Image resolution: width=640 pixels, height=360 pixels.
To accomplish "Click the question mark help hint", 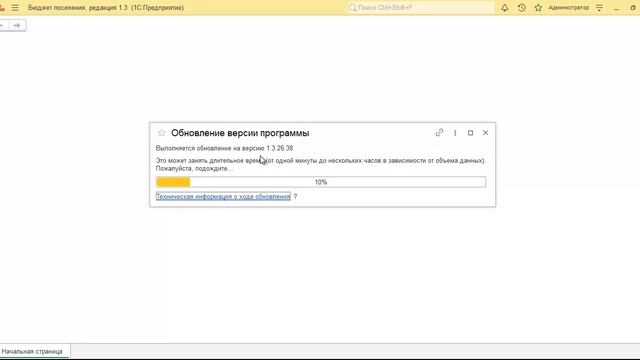I will (295, 197).
